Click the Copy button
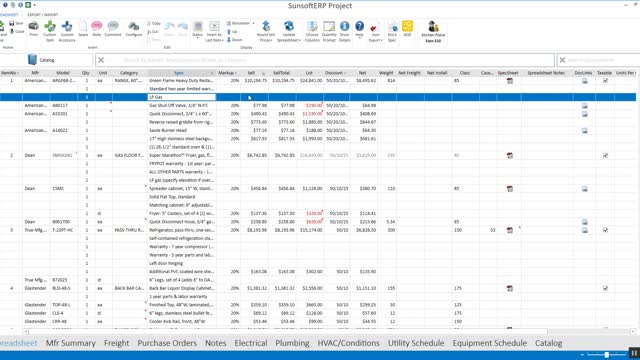This screenshot has height=360, width=640. click(x=154, y=24)
